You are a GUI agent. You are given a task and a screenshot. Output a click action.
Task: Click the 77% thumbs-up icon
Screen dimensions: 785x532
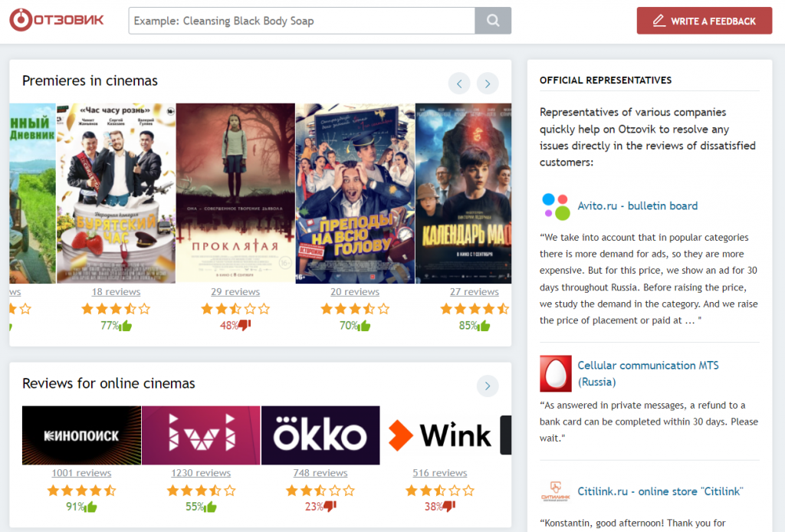pyautogui.click(x=126, y=326)
